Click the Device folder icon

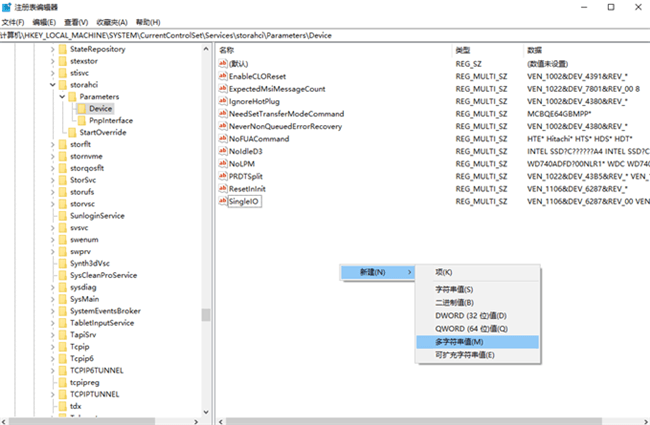tap(82, 109)
